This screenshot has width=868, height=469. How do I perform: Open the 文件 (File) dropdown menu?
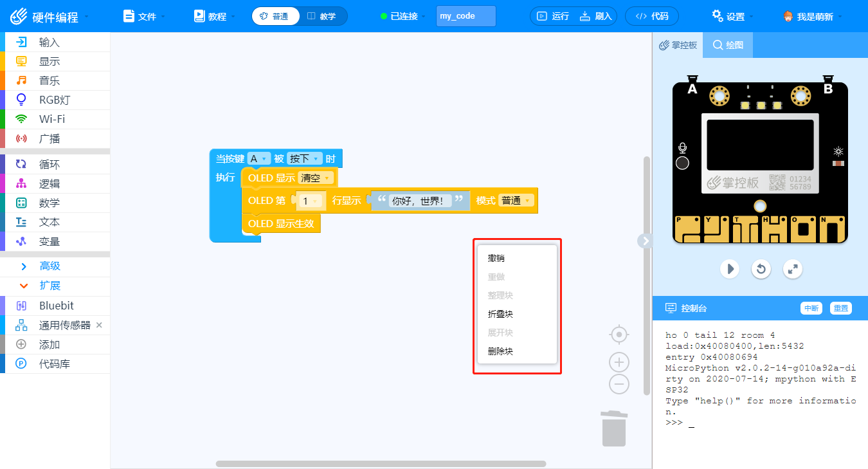tap(144, 16)
